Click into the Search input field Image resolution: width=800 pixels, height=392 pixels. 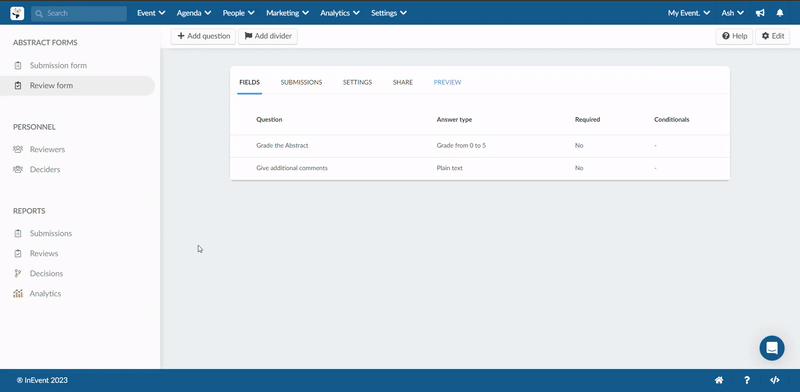pyautogui.click(x=79, y=14)
